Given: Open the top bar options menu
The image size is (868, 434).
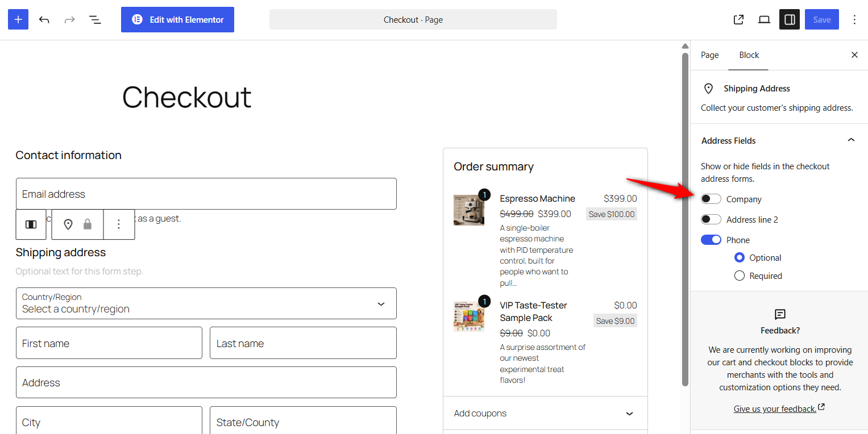Looking at the screenshot, I should coord(854,19).
